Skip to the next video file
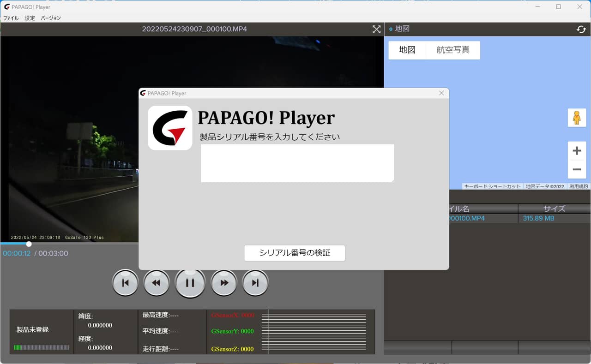This screenshot has width=591, height=364. click(x=255, y=283)
